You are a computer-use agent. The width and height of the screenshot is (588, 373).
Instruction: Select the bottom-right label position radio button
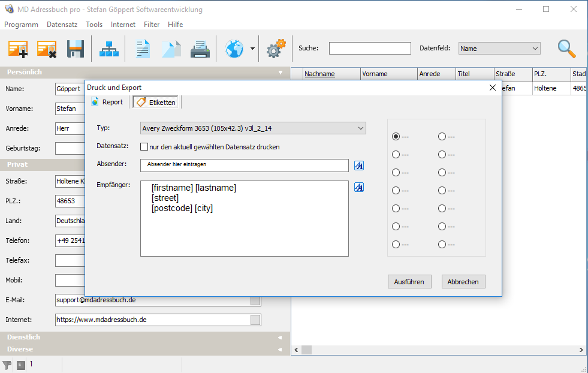[x=442, y=245]
